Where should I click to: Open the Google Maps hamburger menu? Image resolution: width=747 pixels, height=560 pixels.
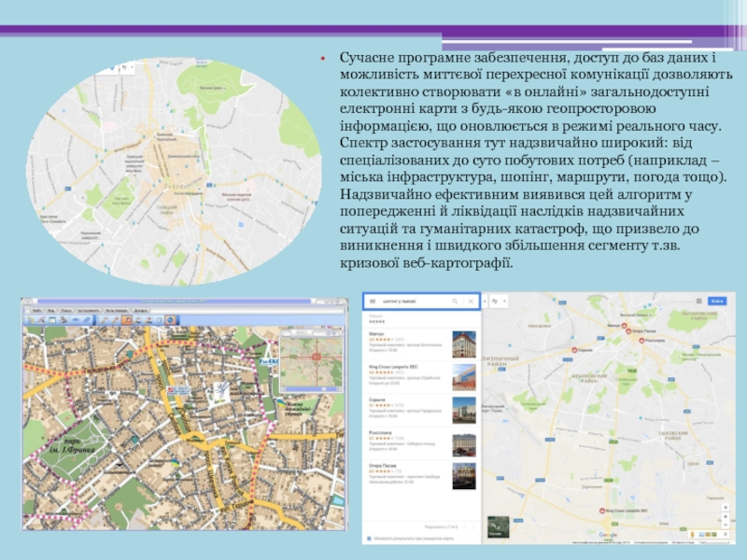tap(371, 301)
